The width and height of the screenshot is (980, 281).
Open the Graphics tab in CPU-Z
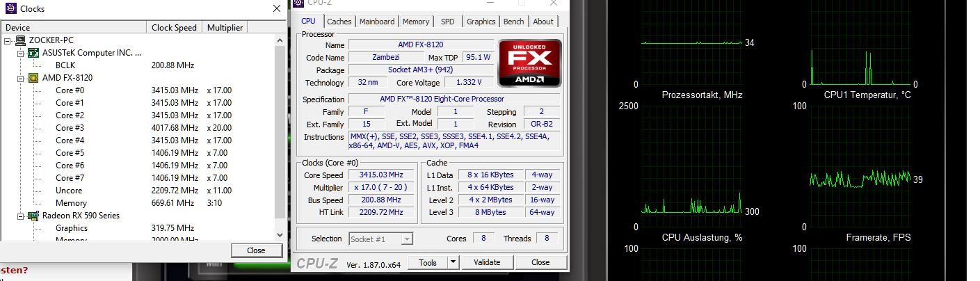pyautogui.click(x=481, y=22)
